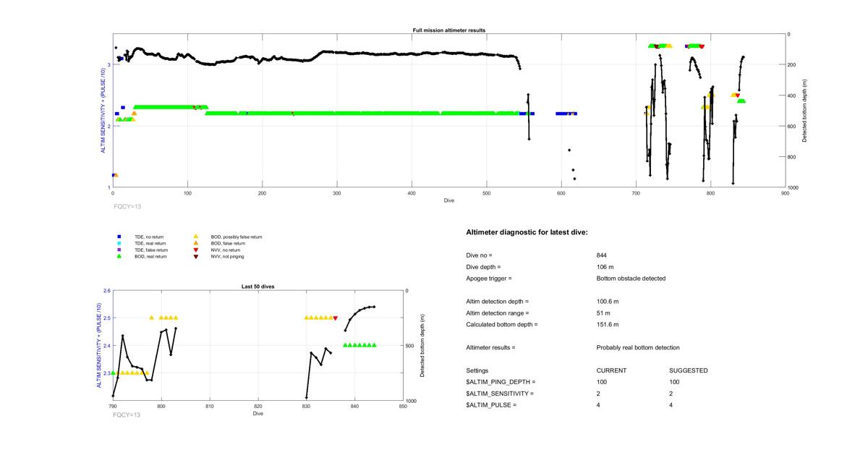Click the y-axis tick 2.5 on the last 50 dives plot

[x=107, y=318]
